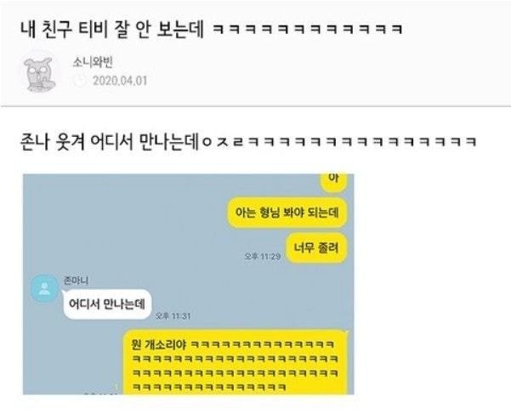The height and width of the screenshot is (420, 511).
Task: Click the author's owl profile avatar
Action: point(40,74)
